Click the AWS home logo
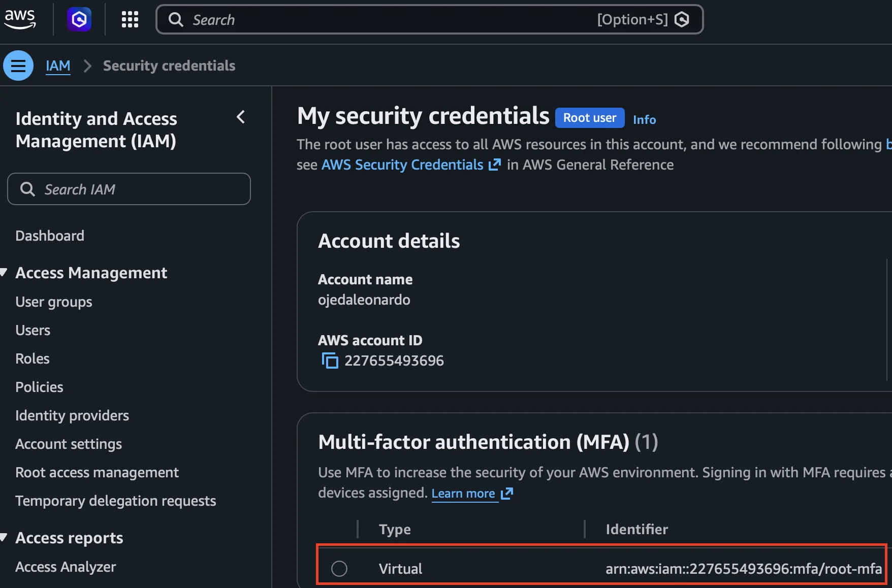The width and height of the screenshot is (892, 588). pyautogui.click(x=20, y=19)
